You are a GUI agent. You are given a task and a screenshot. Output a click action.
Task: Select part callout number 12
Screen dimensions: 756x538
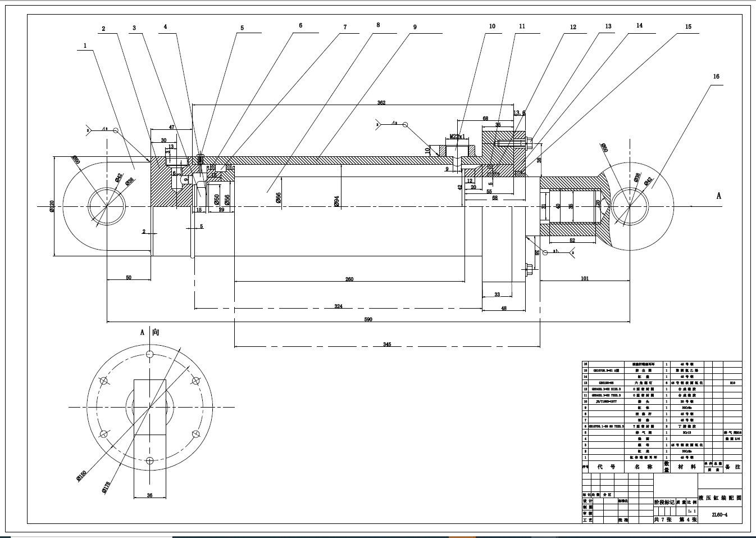pos(573,26)
